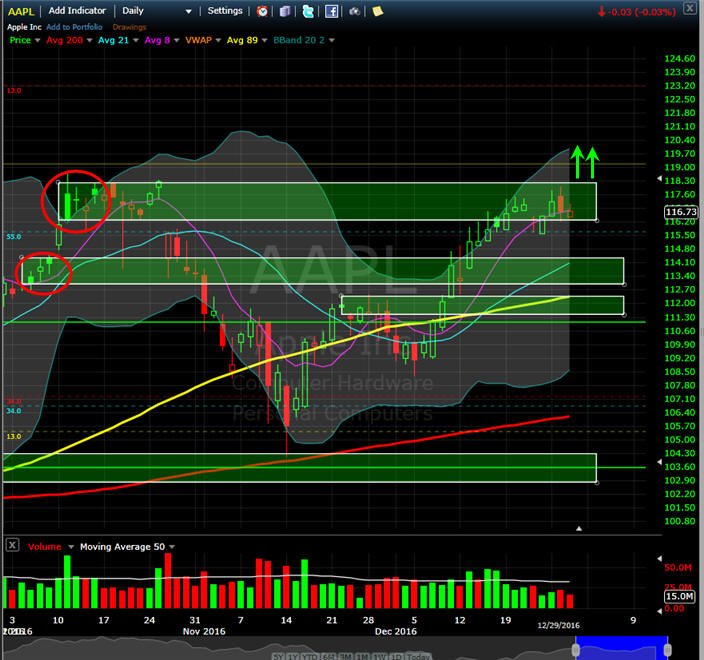
Task: Click the Drawings link
Action: pyautogui.click(x=129, y=27)
